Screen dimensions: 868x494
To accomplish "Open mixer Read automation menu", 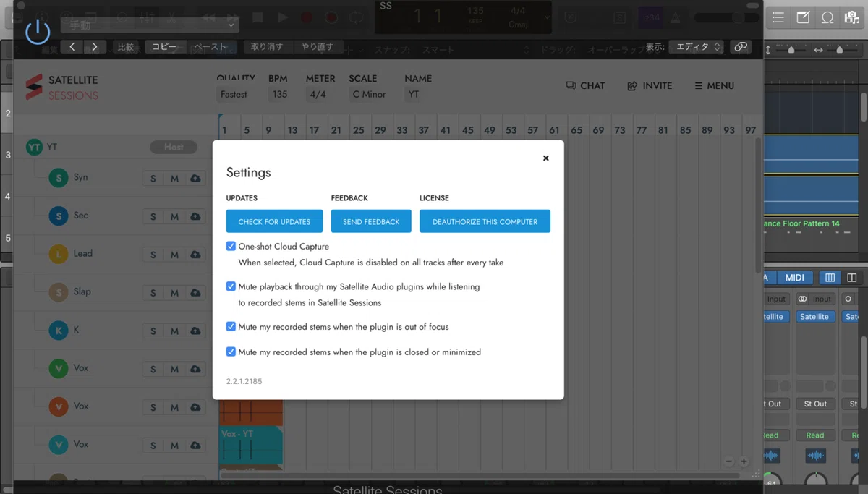I will 815,435.
